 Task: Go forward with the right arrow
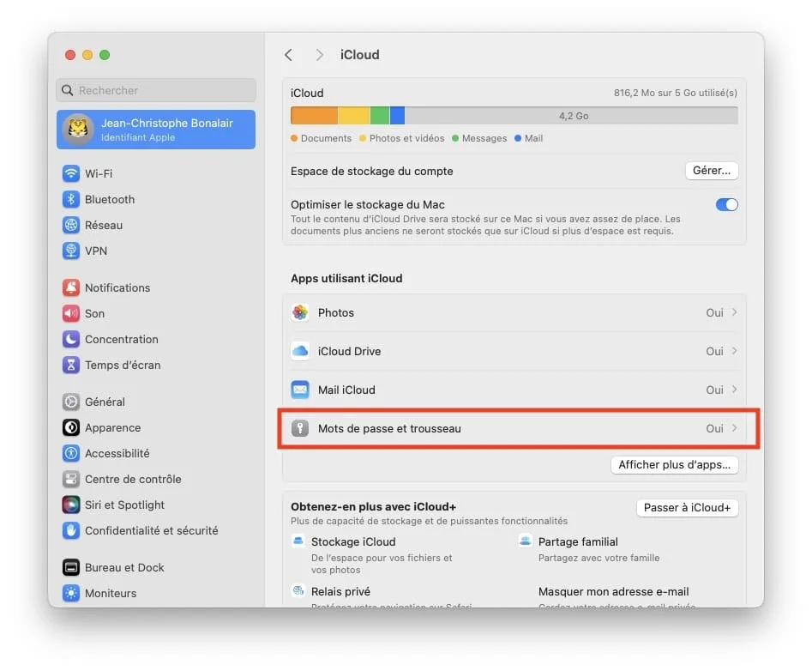point(319,55)
